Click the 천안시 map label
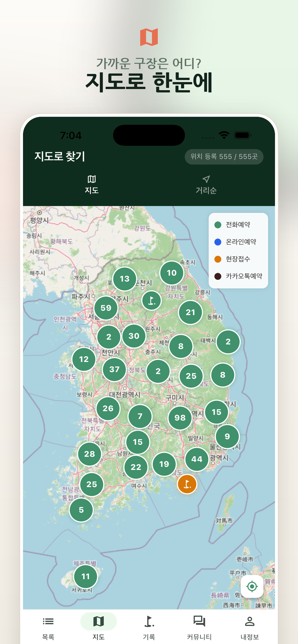This screenshot has width=298, height=644. 110,353
